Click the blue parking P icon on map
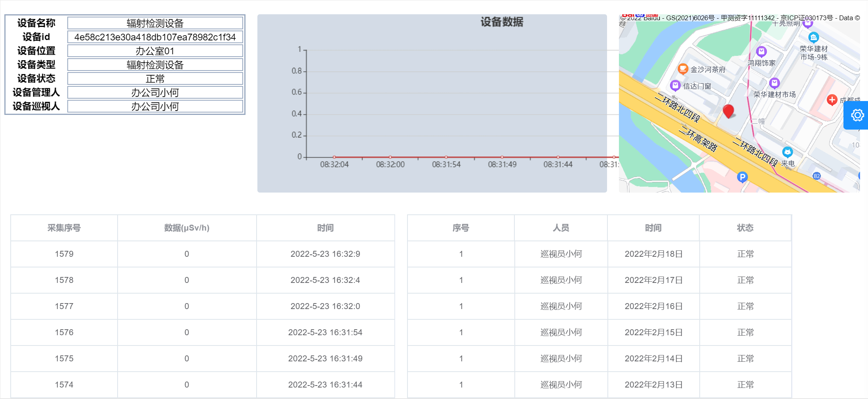Image resolution: width=868 pixels, height=399 pixels. [x=742, y=177]
